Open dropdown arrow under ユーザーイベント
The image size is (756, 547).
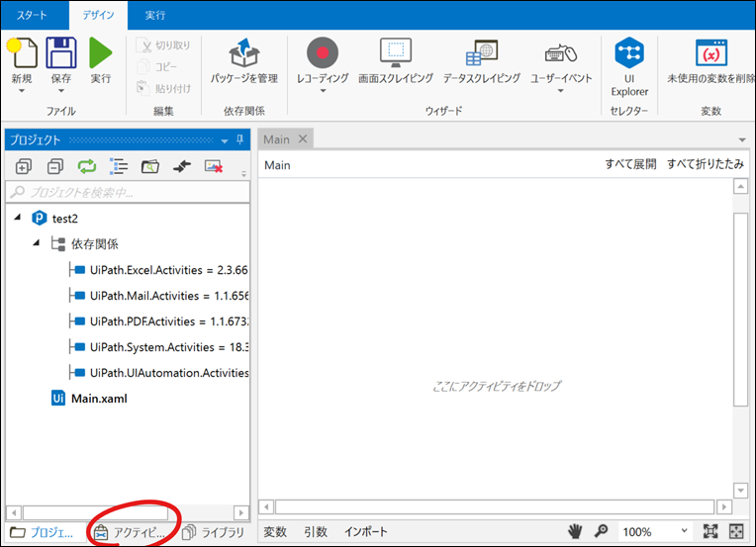[x=561, y=91]
